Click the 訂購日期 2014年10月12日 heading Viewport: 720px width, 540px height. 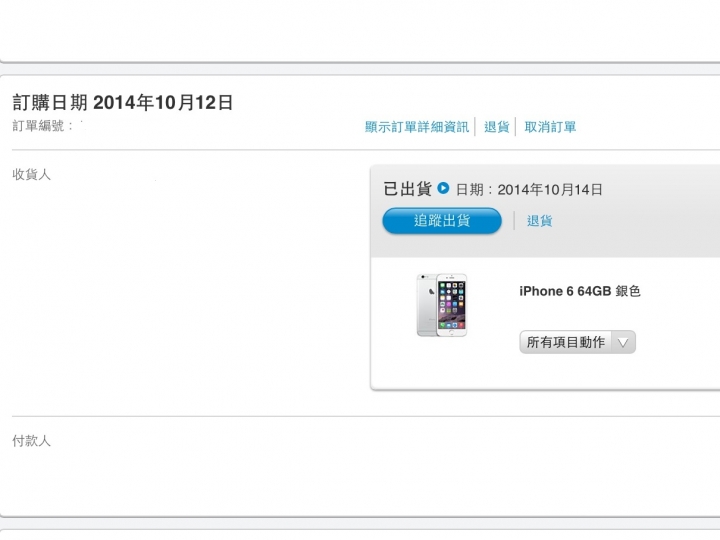123,102
